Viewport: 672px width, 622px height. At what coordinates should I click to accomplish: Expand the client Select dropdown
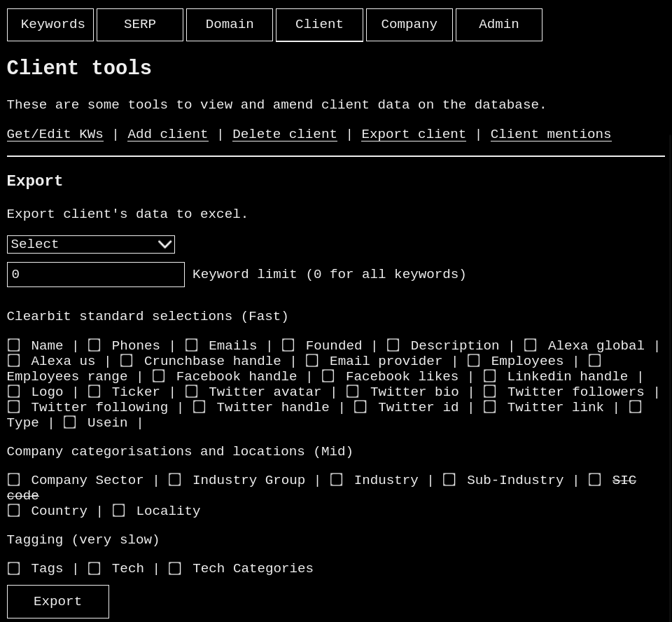tap(91, 244)
